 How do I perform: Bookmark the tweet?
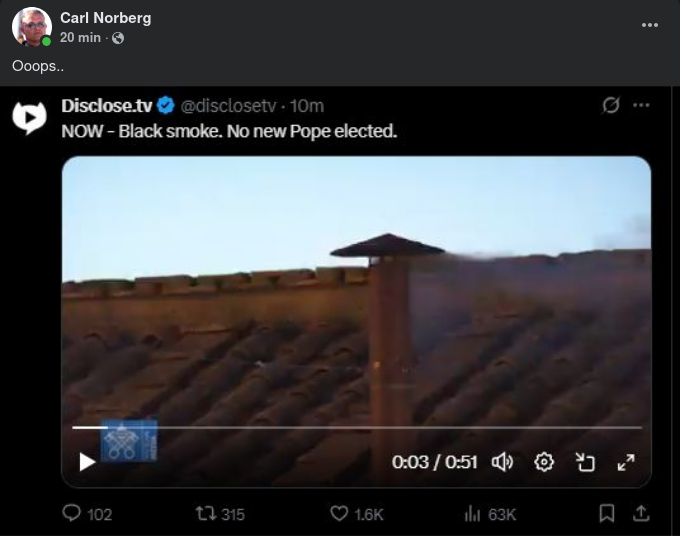607,513
